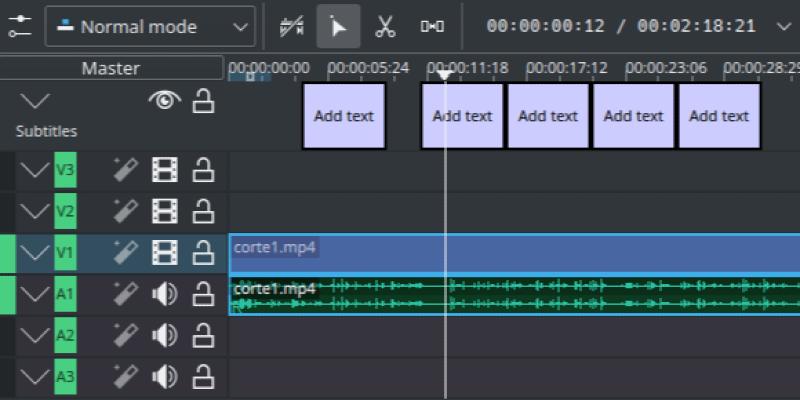800x400 pixels.
Task: Open effects wand on track A1
Action: tap(124, 294)
